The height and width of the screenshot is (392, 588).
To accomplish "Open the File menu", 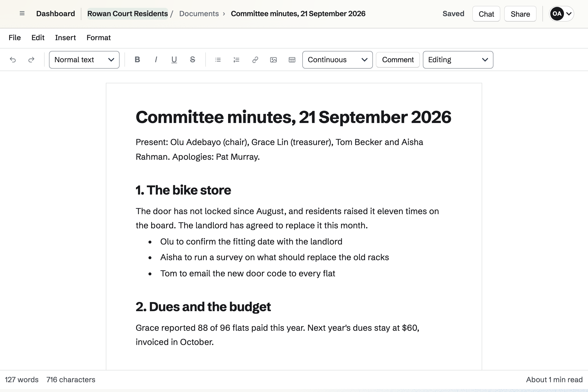I will pos(15,38).
